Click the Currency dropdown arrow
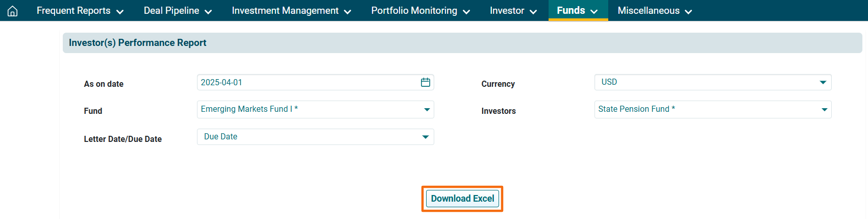Viewport: 868px width, 219px height. [823, 82]
